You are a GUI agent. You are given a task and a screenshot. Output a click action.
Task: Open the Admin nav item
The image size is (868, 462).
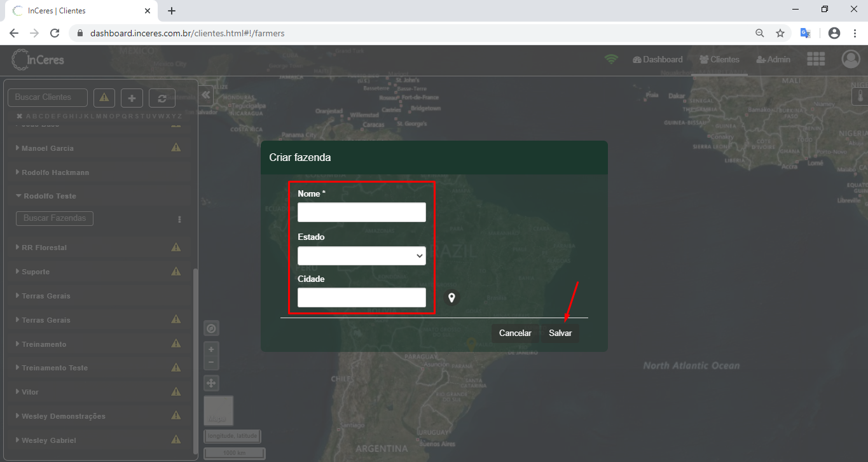point(773,59)
